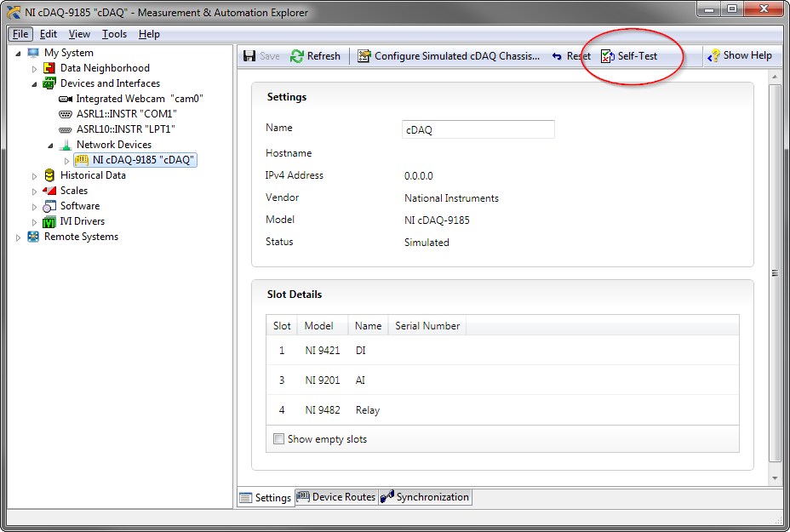
Task: Select the slot 4 NI 9482 row
Action: tap(502, 410)
